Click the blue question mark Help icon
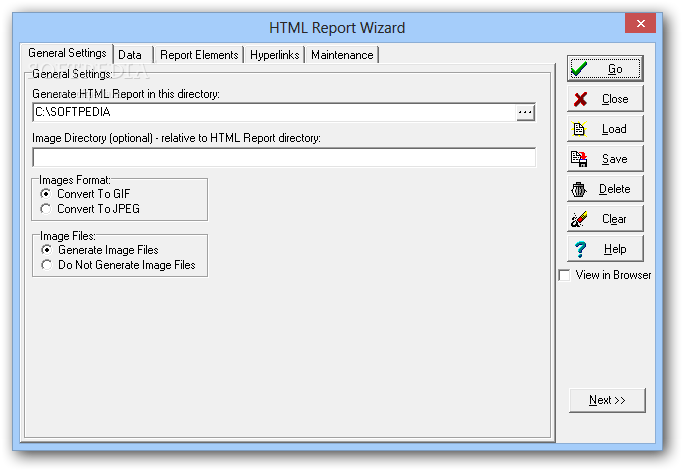Screen dimensions: 683x471 pos(580,249)
